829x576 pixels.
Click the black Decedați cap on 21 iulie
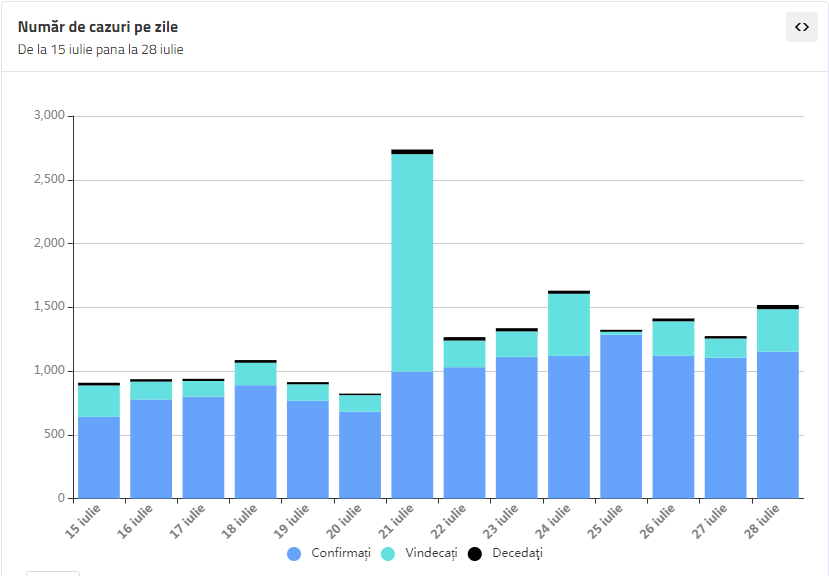click(412, 152)
